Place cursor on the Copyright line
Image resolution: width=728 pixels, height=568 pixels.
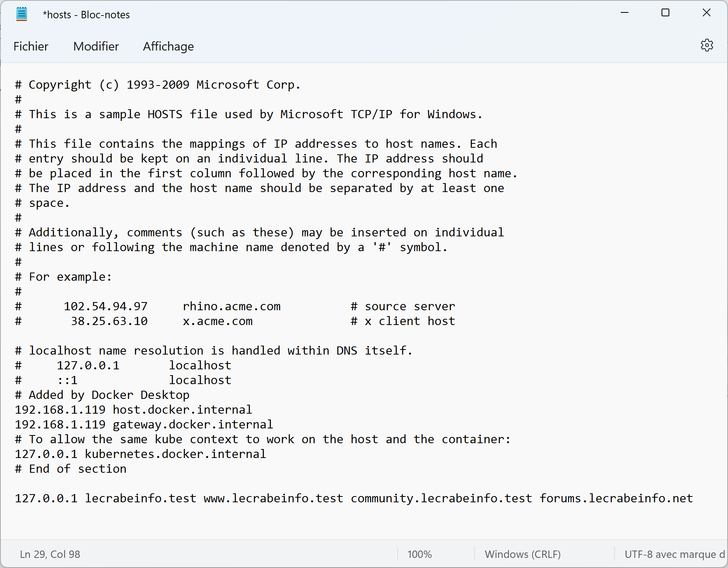click(x=158, y=85)
